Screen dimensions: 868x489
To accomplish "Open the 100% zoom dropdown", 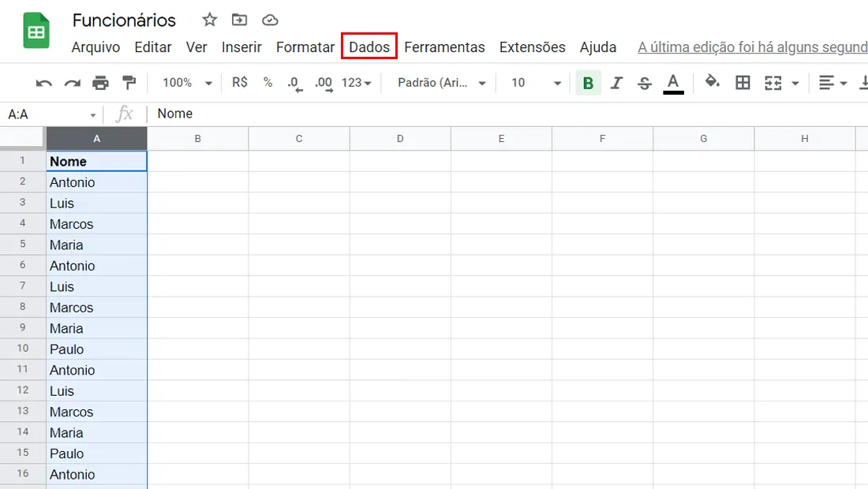I will click(186, 83).
